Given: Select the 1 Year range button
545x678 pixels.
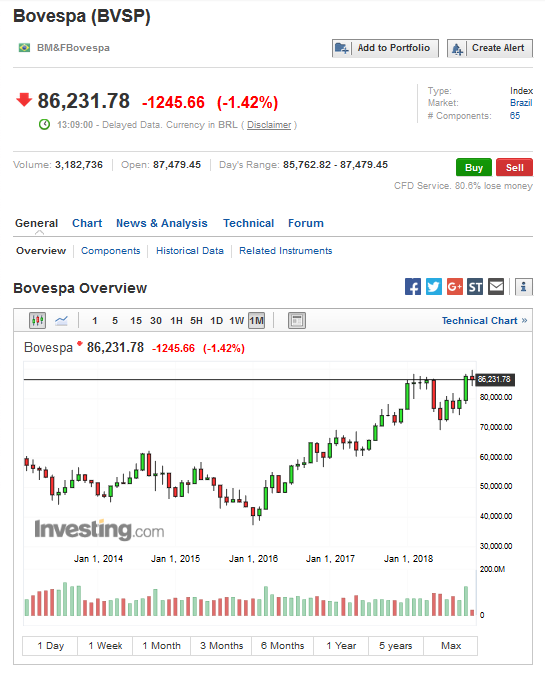Looking at the screenshot, I should pyautogui.click(x=341, y=646).
